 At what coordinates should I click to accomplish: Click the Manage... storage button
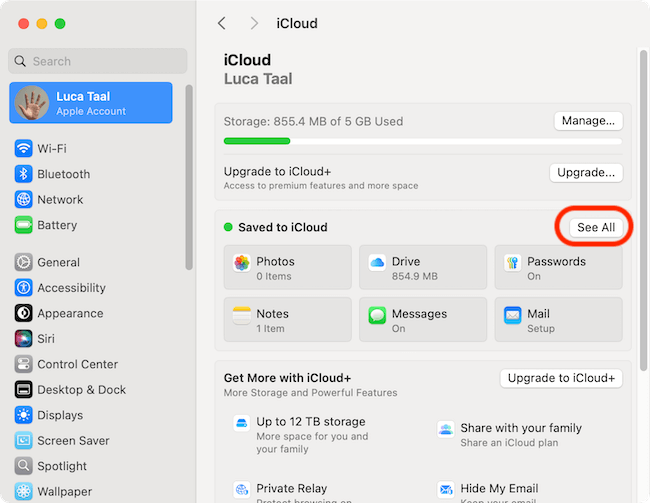(x=588, y=121)
